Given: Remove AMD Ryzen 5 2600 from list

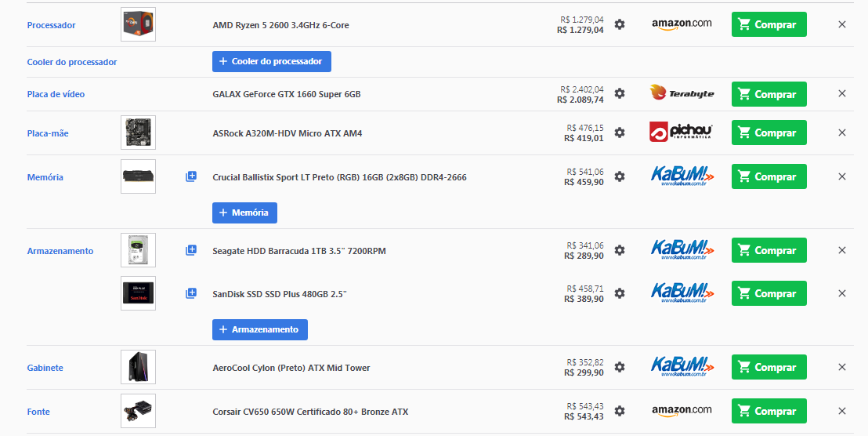Looking at the screenshot, I should (x=842, y=24).
